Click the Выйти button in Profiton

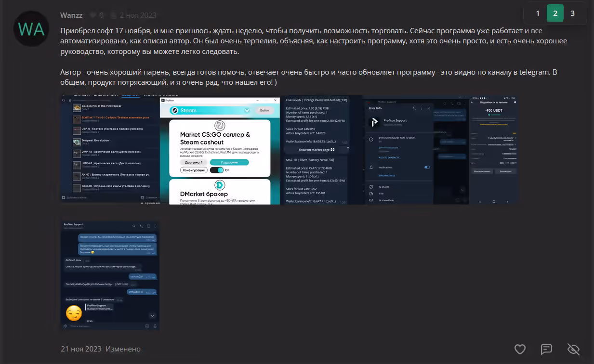click(264, 110)
